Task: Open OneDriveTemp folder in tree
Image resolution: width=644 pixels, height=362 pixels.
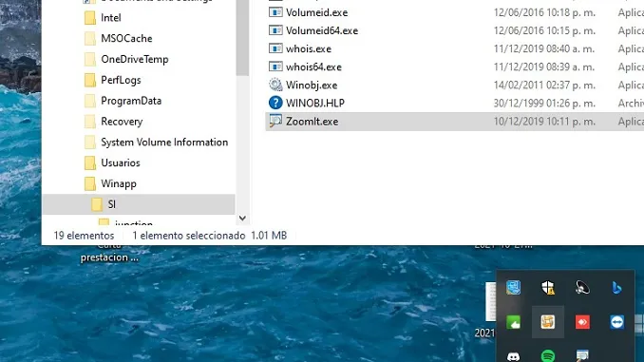Action: (135, 59)
